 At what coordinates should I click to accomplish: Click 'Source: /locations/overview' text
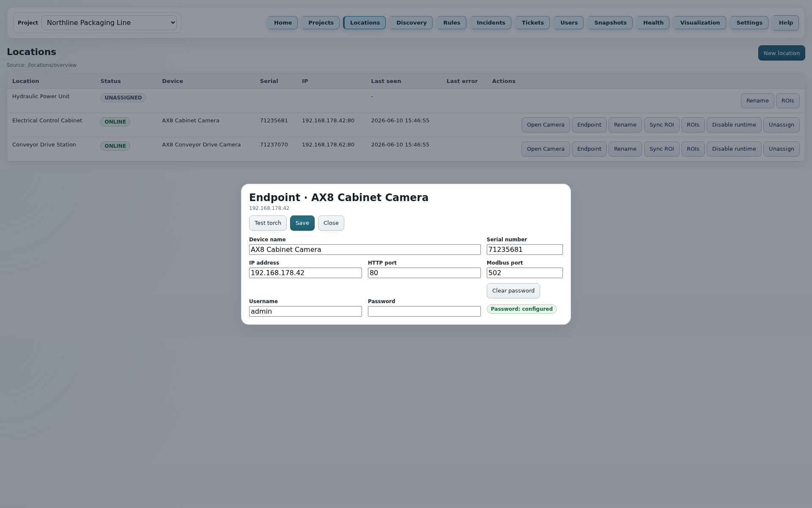[x=41, y=65]
